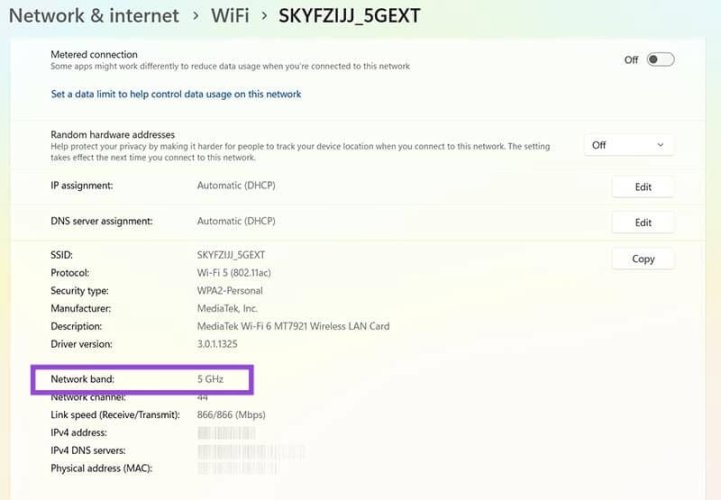Edit the DNS server assignment

tap(643, 223)
